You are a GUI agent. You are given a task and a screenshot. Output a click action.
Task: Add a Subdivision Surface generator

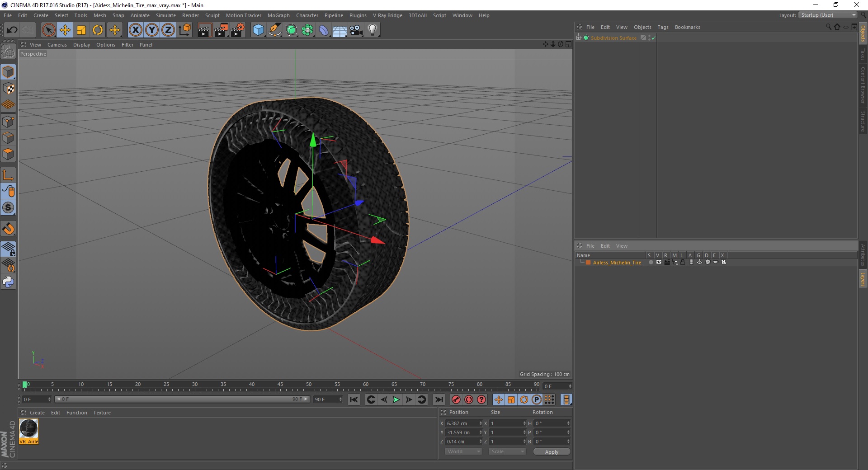pyautogui.click(x=292, y=30)
